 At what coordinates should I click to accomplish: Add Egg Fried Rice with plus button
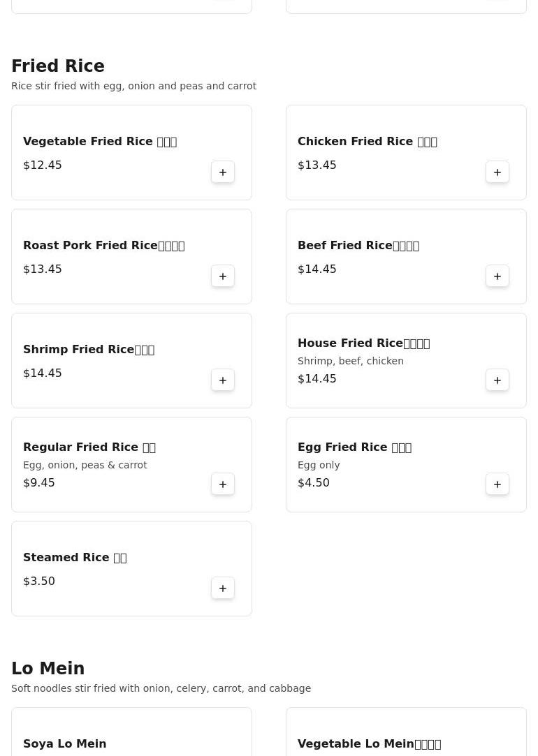point(497,484)
